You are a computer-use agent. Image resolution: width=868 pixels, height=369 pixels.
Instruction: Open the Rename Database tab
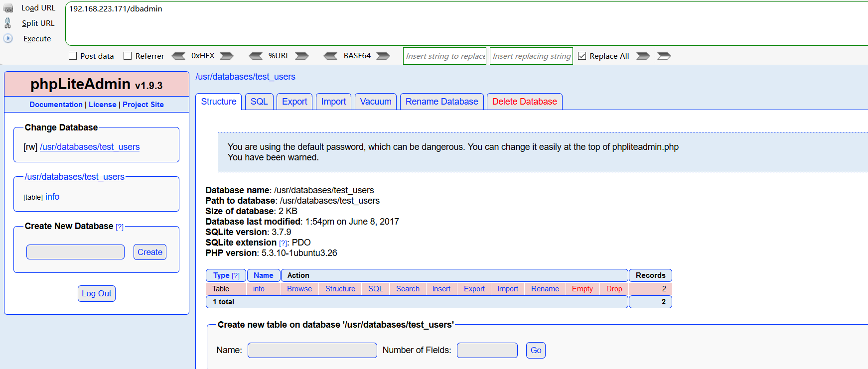(x=442, y=102)
